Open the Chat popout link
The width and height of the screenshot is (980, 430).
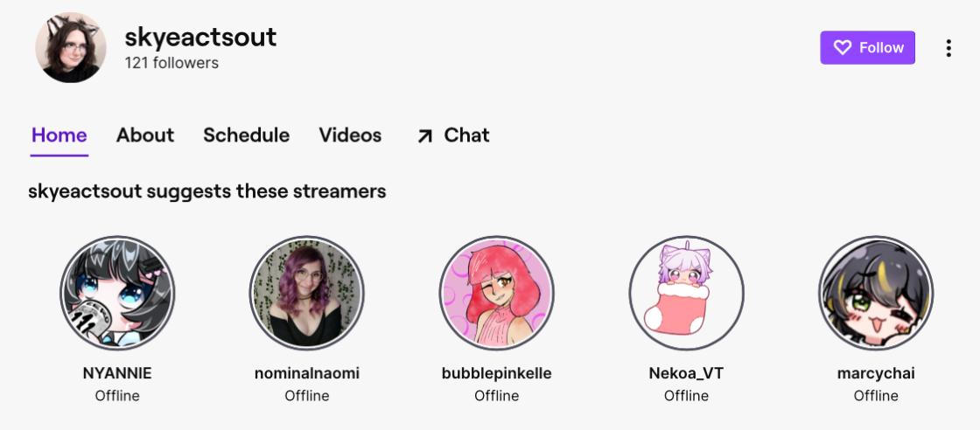click(x=453, y=135)
